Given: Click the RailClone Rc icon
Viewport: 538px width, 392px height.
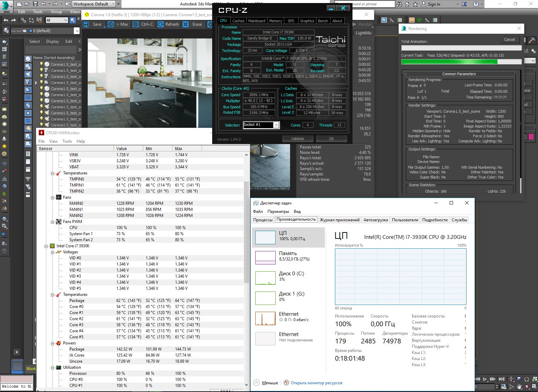Looking at the screenshot, I should coord(384,20).
